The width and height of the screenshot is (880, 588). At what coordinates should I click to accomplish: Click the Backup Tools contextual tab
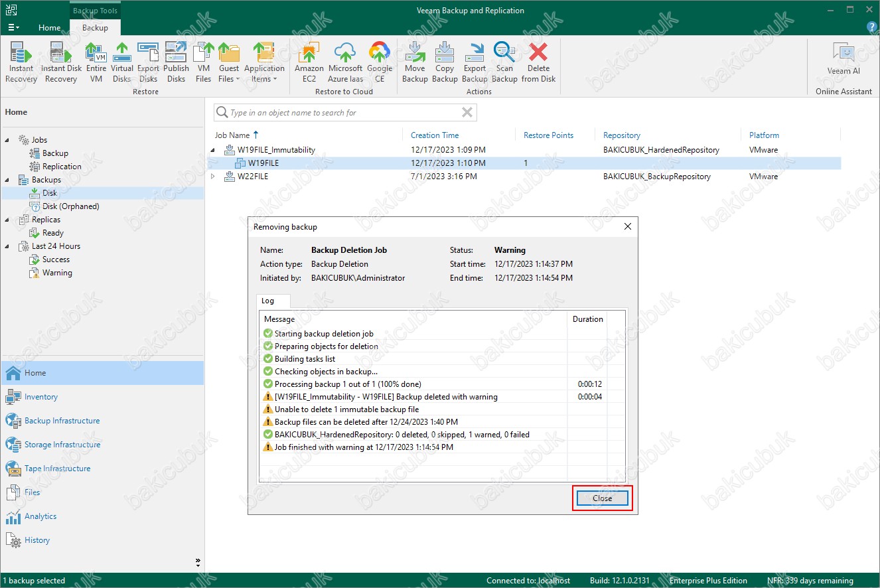click(x=95, y=11)
